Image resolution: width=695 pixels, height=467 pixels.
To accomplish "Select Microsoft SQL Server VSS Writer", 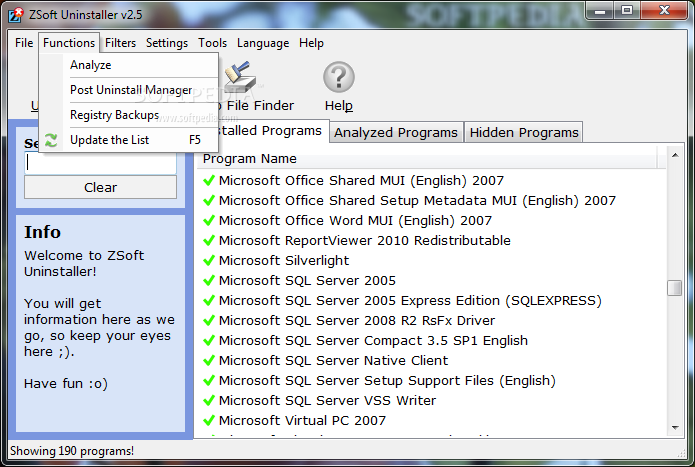I will click(327, 400).
